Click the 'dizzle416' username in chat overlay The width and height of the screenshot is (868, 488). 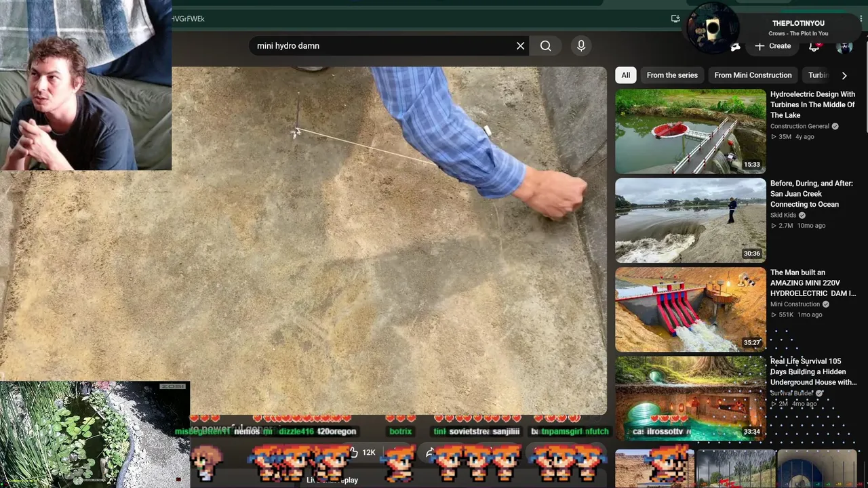point(296,431)
